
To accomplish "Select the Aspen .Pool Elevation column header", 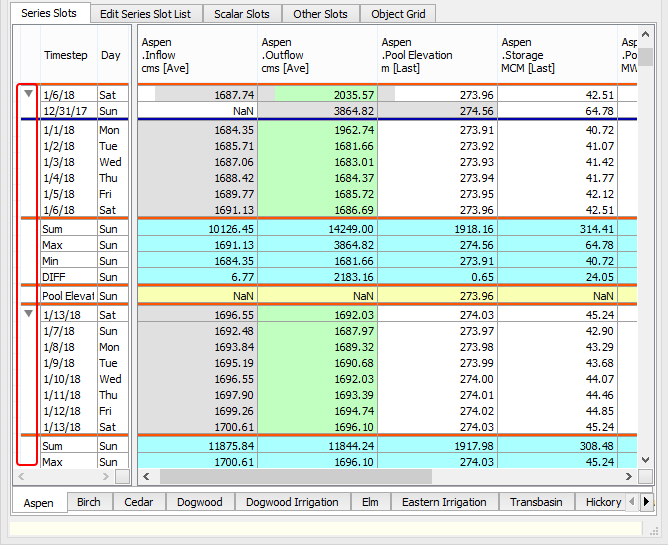I will tap(438, 55).
